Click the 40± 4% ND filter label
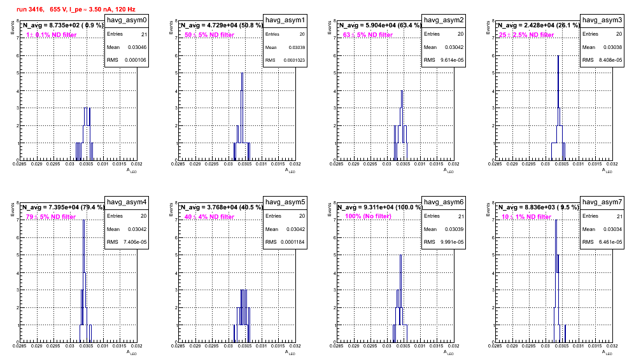The height and width of the screenshot is (364, 634). (x=209, y=217)
